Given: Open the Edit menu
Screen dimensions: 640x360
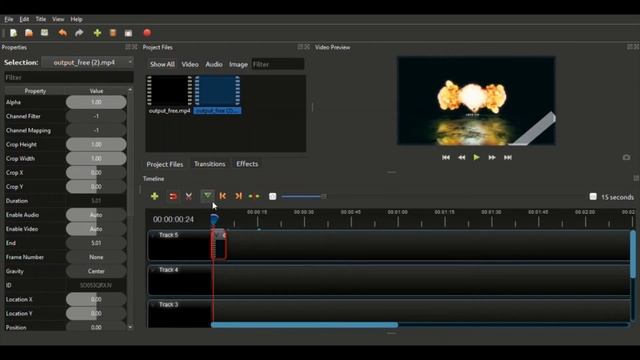Looking at the screenshot, I should point(24,19).
